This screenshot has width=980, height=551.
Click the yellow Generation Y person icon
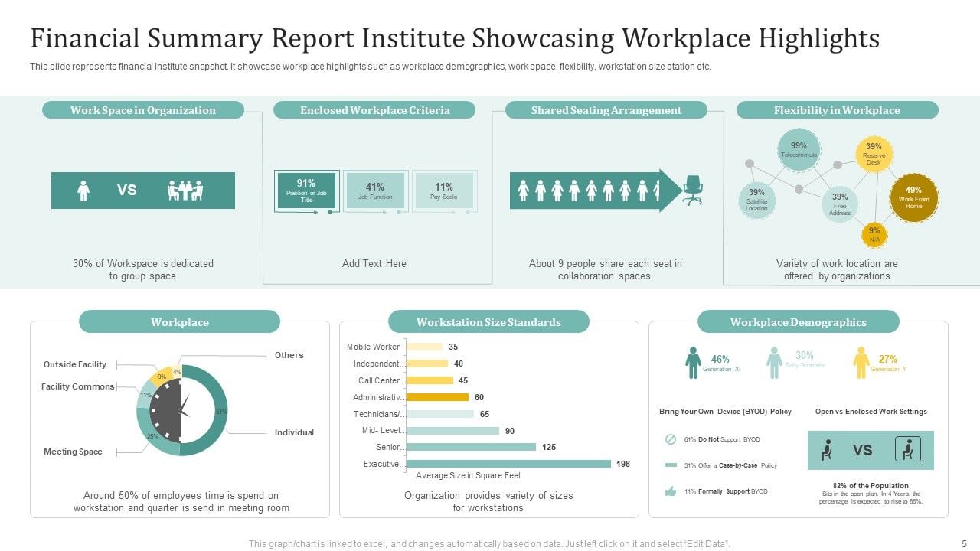coord(861,363)
